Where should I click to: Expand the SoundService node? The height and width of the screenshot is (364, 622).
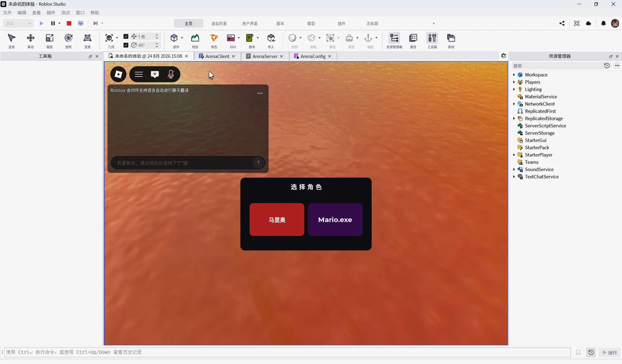coord(514,170)
